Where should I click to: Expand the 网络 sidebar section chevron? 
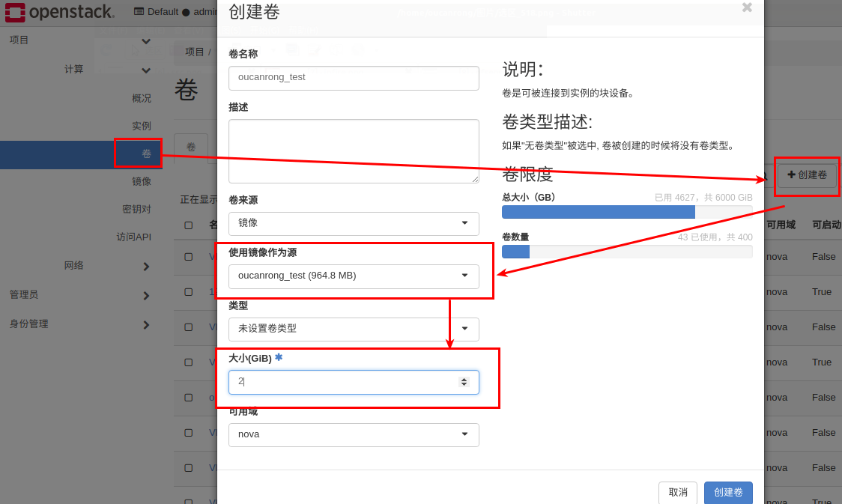point(146,266)
